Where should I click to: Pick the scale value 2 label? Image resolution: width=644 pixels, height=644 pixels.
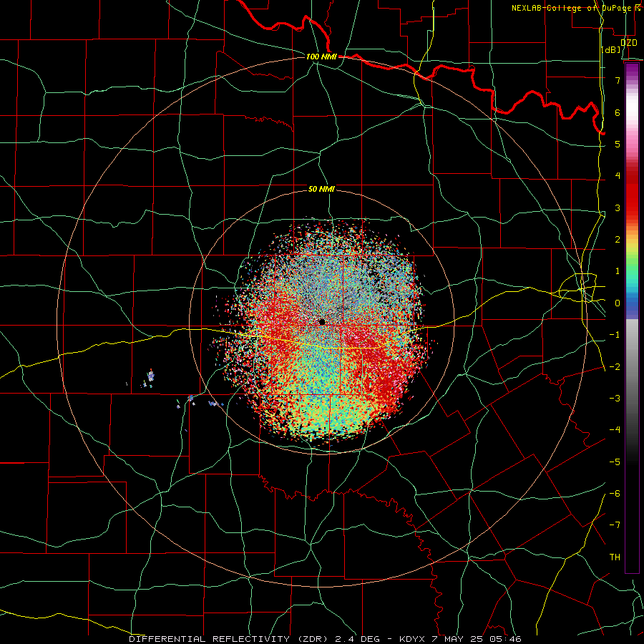[x=618, y=240]
